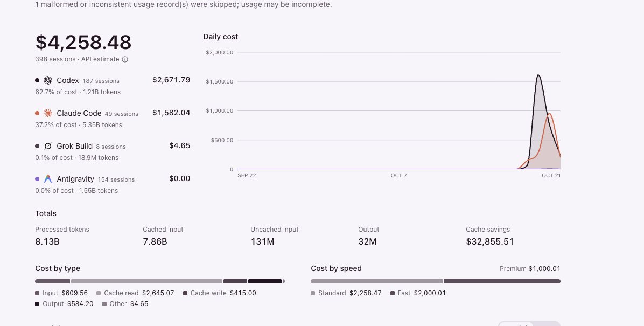Screen dimensions: 644x326
Task: Click the Standard segment of cost-by-speed bar
Action: point(376,281)
